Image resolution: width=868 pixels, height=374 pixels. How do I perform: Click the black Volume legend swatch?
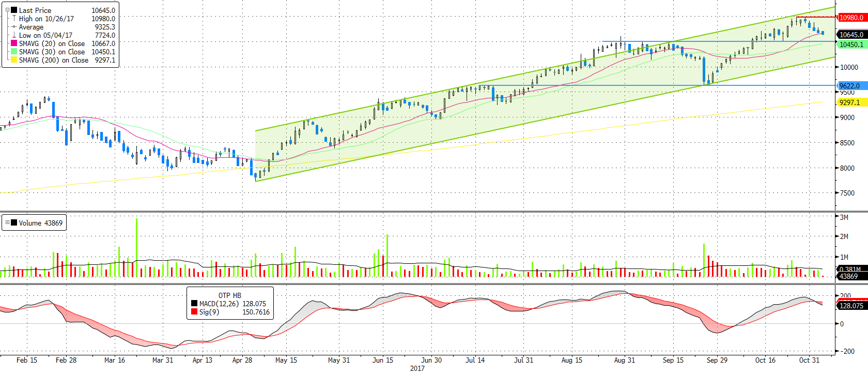click(x=14, y=223)
